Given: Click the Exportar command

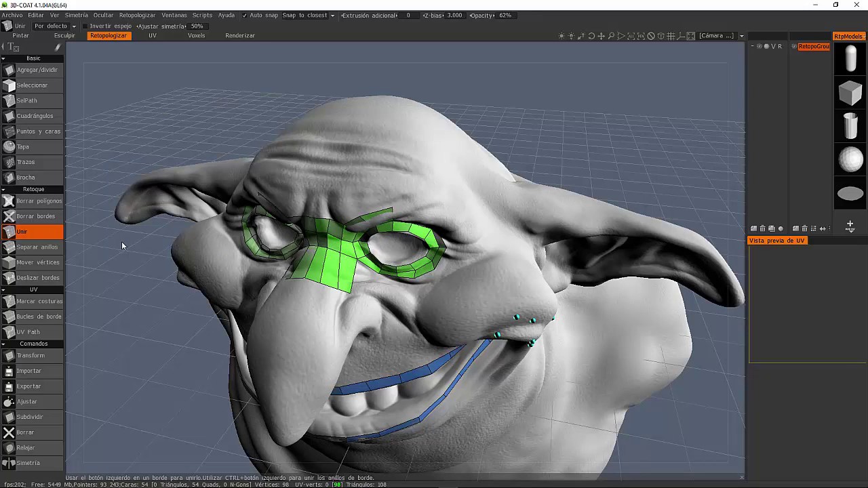Looking at the screenshot, I should click(x=32, y=386).
